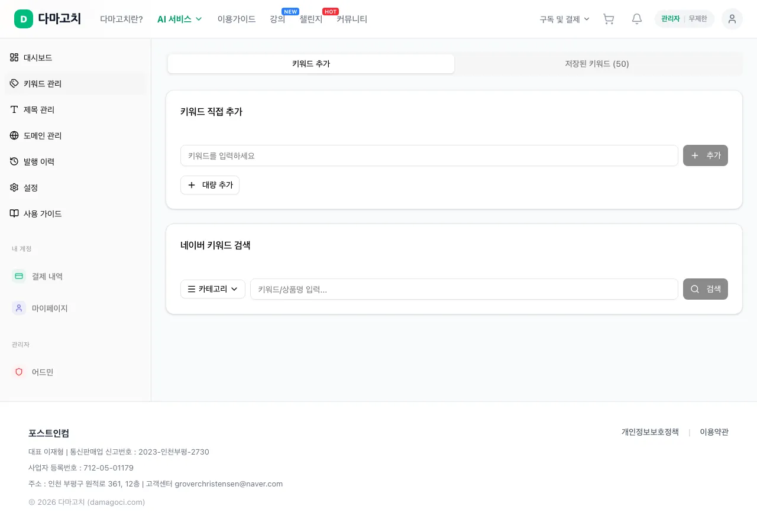This screenshot has height=532, width=757.
Task: Open notifications bell icon
Action: (637, 19)
